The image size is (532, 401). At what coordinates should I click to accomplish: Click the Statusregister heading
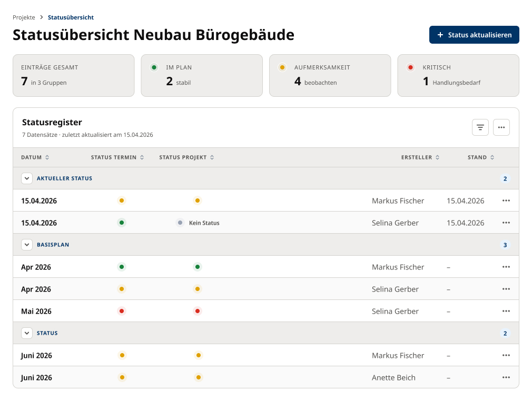(x=52, y=123)
